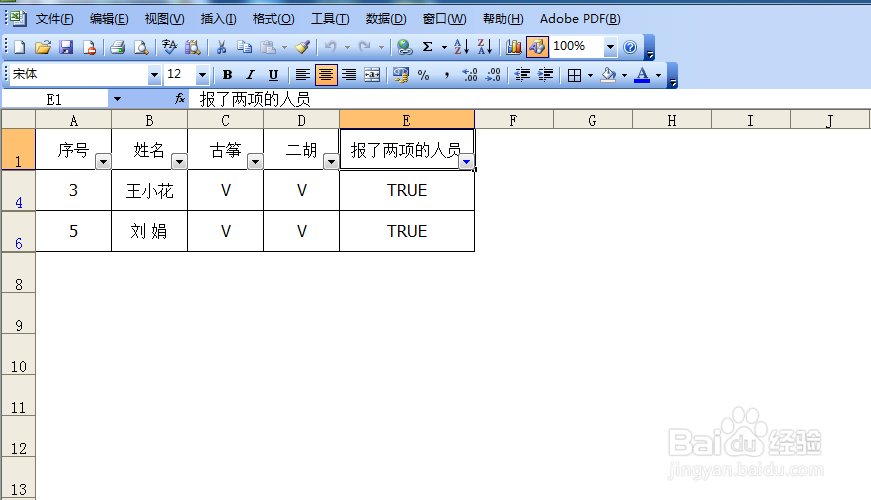Open the 编辑(E) menu
The height and width of the screenshot is (500, 871).
pos(109,19)
